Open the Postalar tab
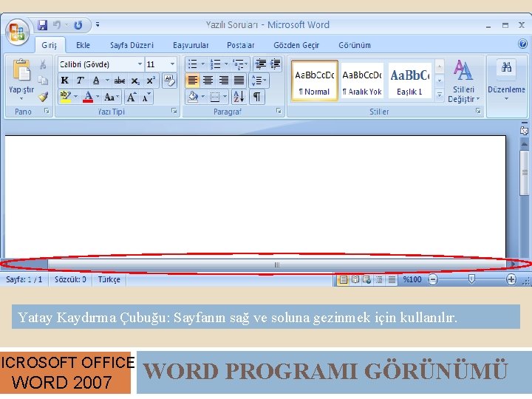 (241, 45)
